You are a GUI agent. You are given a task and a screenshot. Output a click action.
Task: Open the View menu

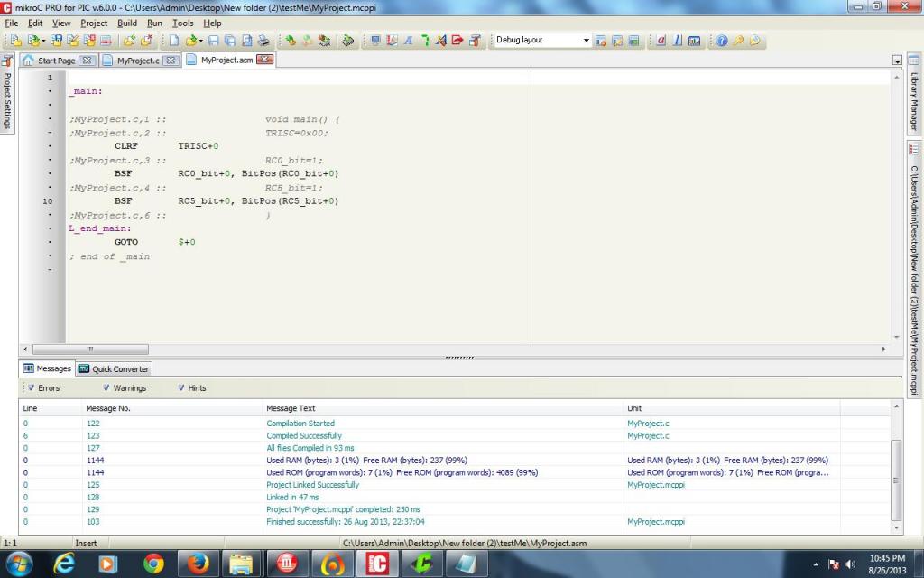[61, 23]
